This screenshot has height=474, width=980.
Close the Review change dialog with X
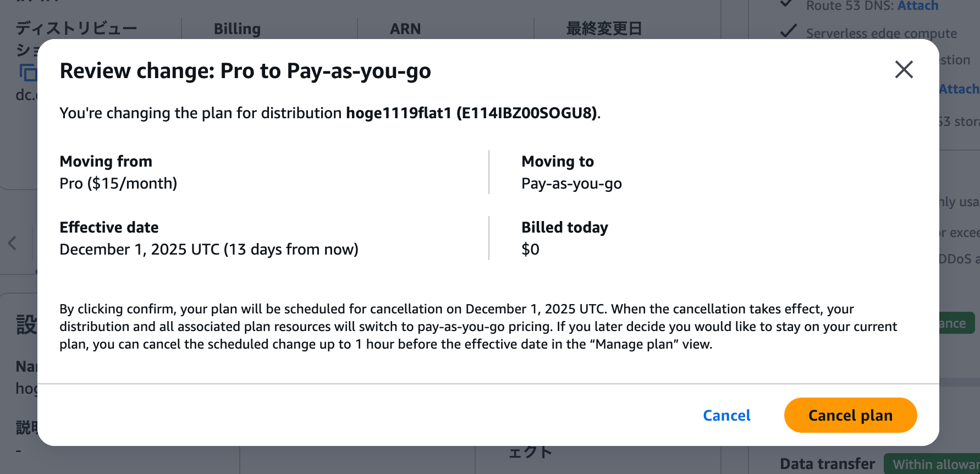point(904,70)
